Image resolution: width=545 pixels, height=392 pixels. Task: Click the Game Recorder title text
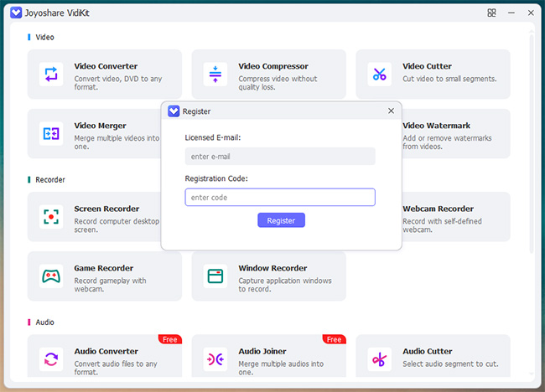104,268
